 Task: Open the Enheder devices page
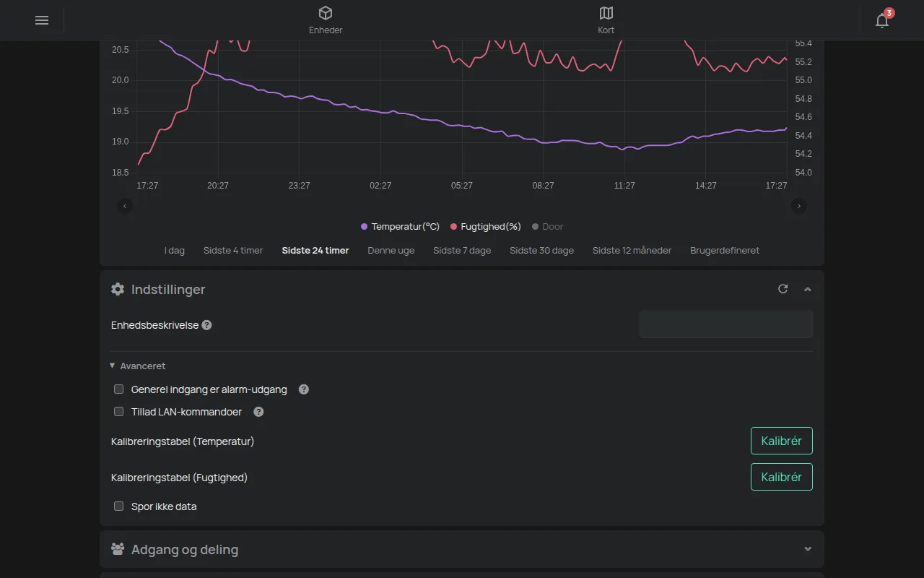pyautogui.click(x=326, y=20)
